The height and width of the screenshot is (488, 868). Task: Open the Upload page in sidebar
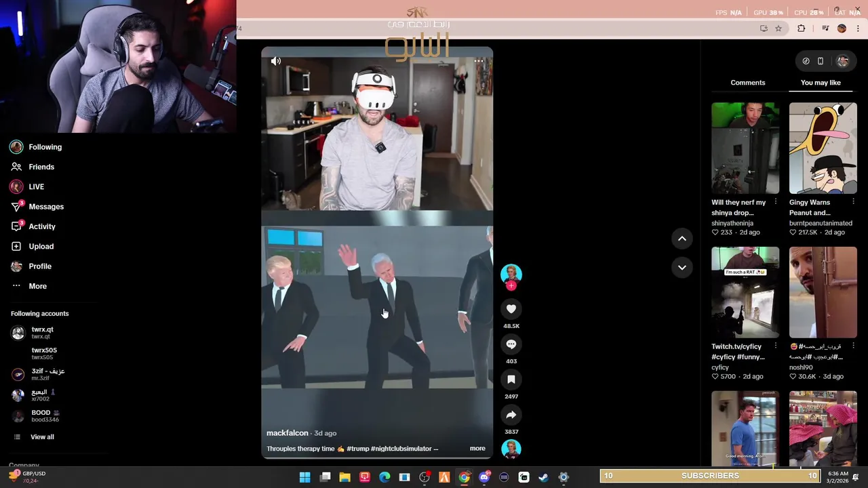(x=33, y=246)
